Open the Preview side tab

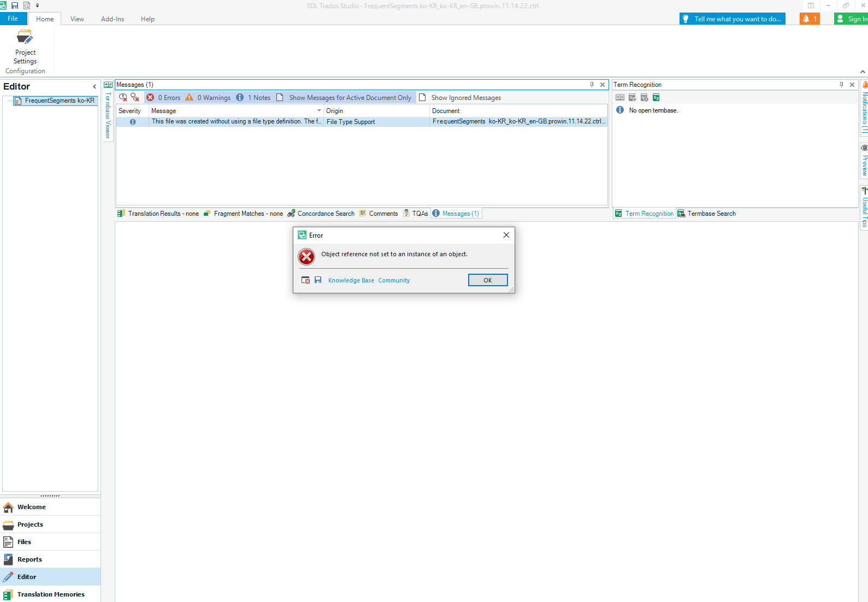(864, 160)
